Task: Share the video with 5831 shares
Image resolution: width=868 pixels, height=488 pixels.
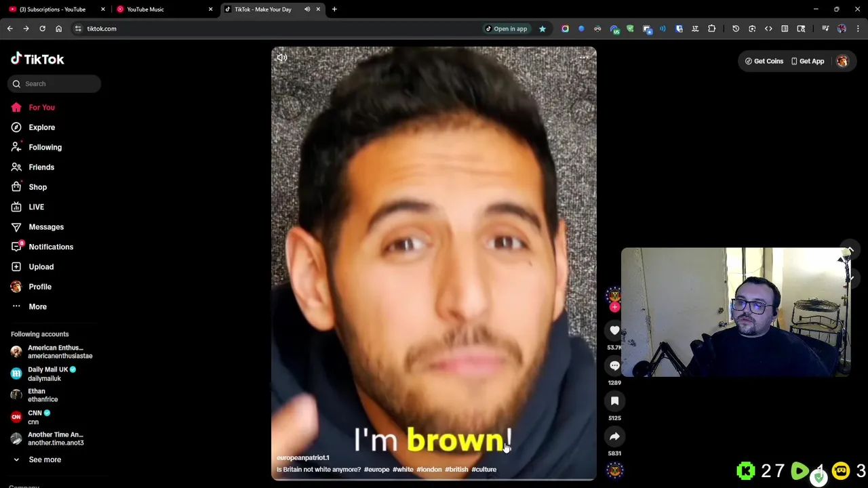Action: pos(614,436)
